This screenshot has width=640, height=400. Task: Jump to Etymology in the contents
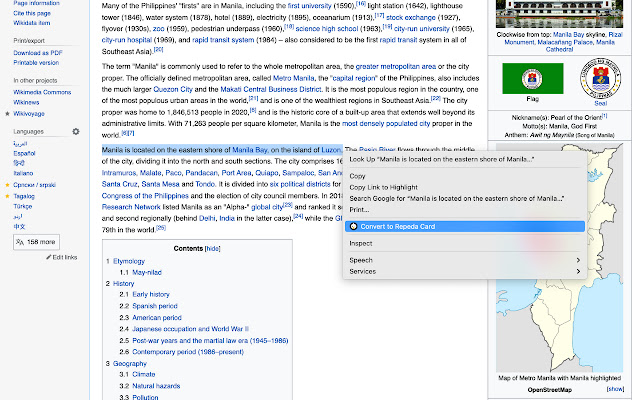pos(129,261)
